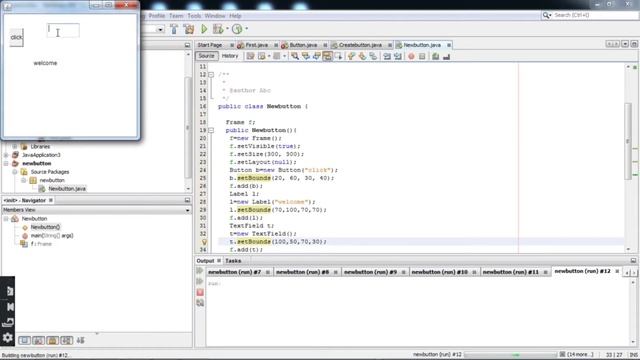
Task: Switch to the History view
Action: 230,56
